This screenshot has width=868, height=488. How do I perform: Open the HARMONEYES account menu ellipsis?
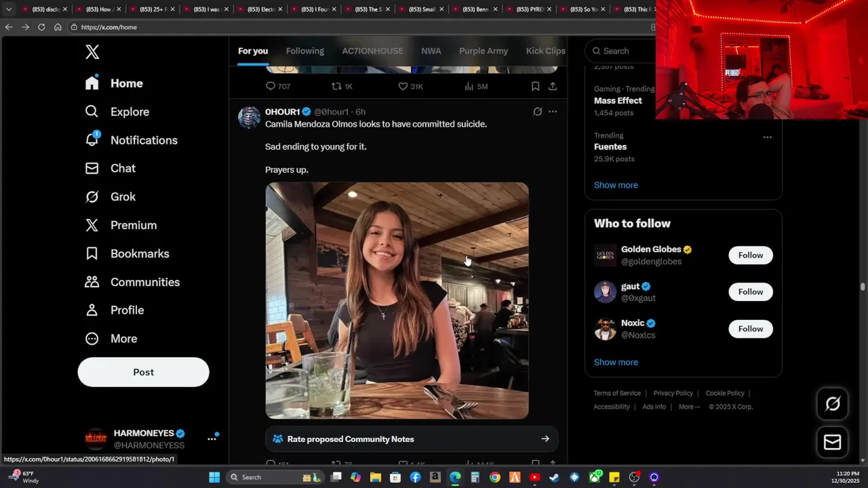[212, 439]
